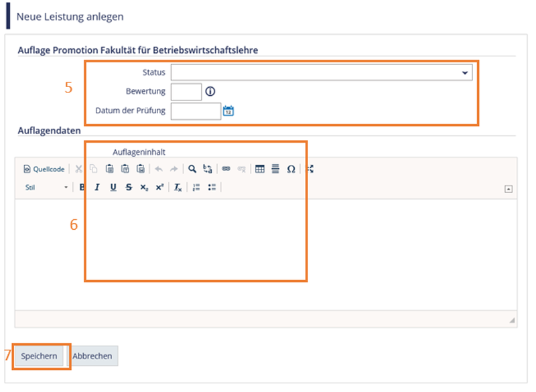Click the Replace icon in editor toolbar

coord(207,170)
